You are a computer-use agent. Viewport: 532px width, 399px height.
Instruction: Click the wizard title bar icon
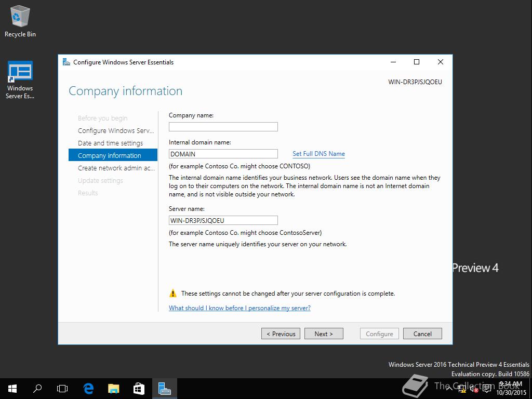[66, 62]
